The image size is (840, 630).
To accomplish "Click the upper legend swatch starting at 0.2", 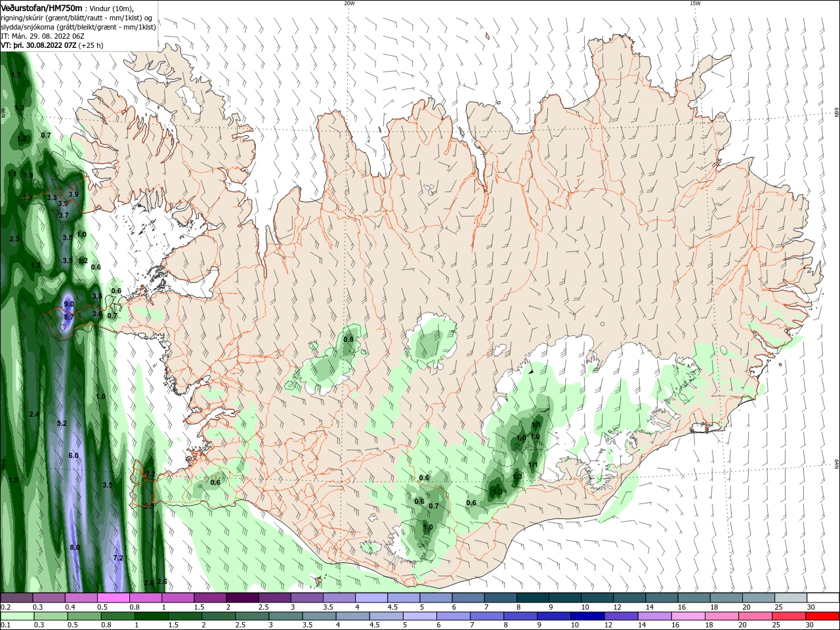I will pos(16,598).
